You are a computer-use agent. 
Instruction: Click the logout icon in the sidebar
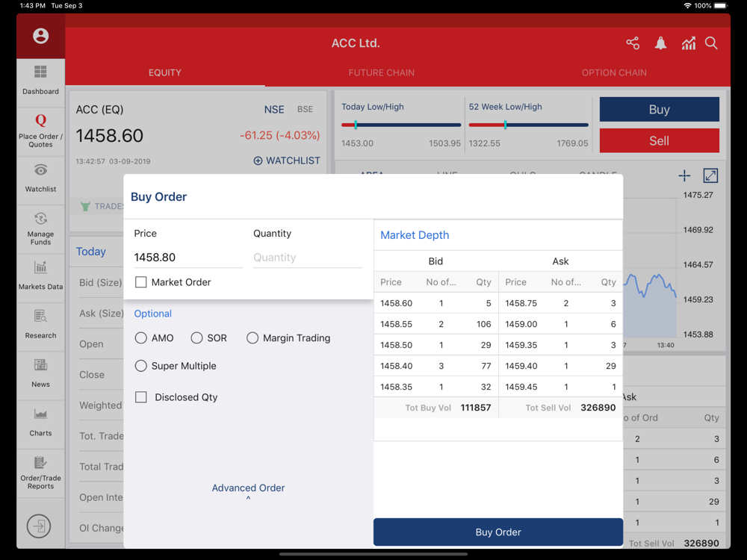point(39,526)
